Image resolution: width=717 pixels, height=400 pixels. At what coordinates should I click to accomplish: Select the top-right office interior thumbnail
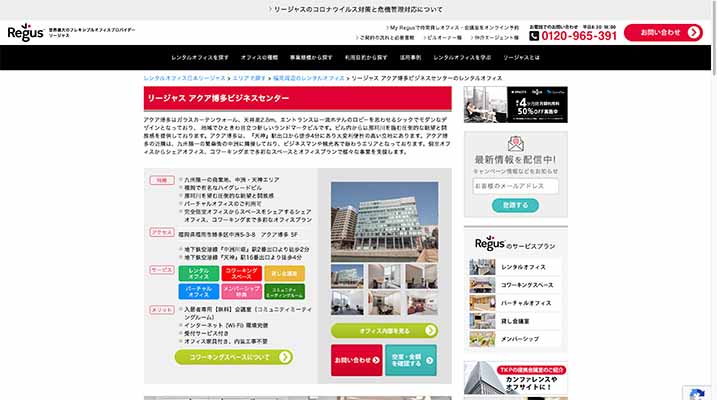[422, 277]
